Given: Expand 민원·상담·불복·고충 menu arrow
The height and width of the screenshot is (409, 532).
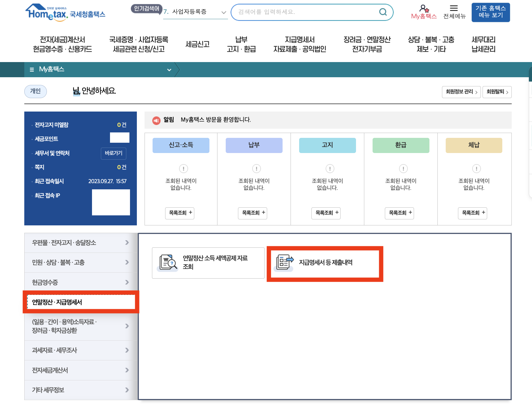Looking at the screenshot, I should (x=127, y=262).
